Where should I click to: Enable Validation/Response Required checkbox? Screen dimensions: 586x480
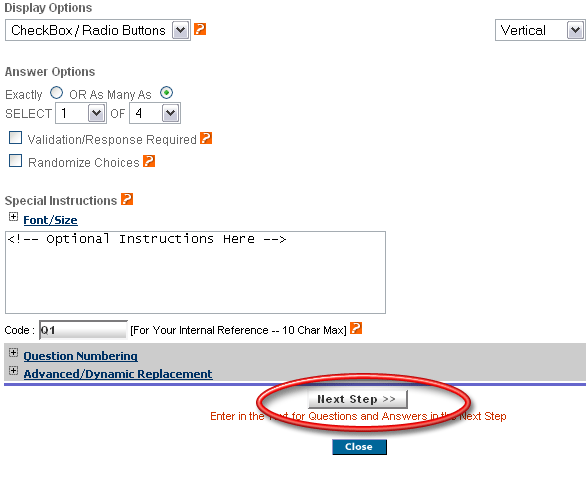coord(15,138)
